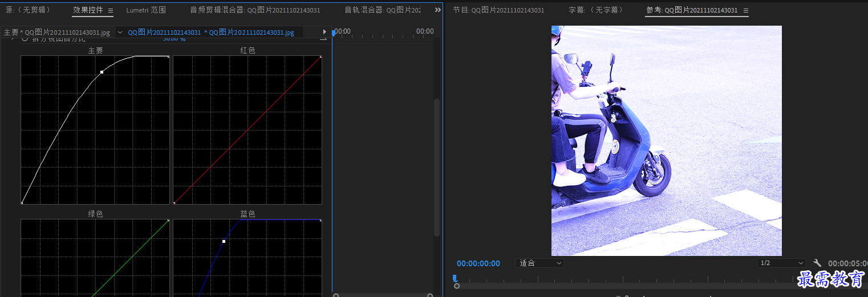Screen dimensions: 868x297
Task: Open the 音轨混合器 tab
Action: pos(383,10)
